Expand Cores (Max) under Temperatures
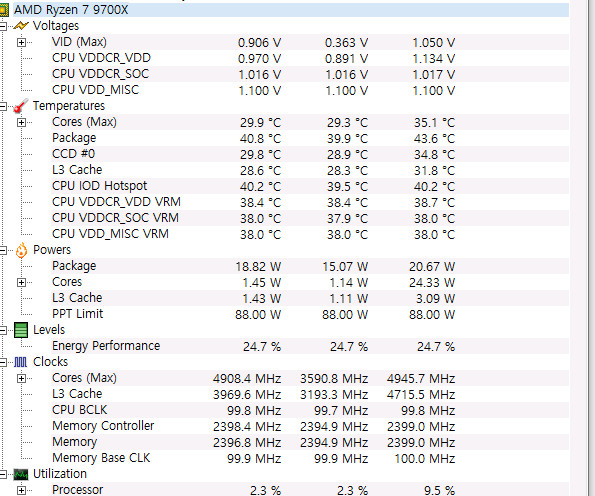The height and width of the screenshot is (496, 595). click(22, 123)
